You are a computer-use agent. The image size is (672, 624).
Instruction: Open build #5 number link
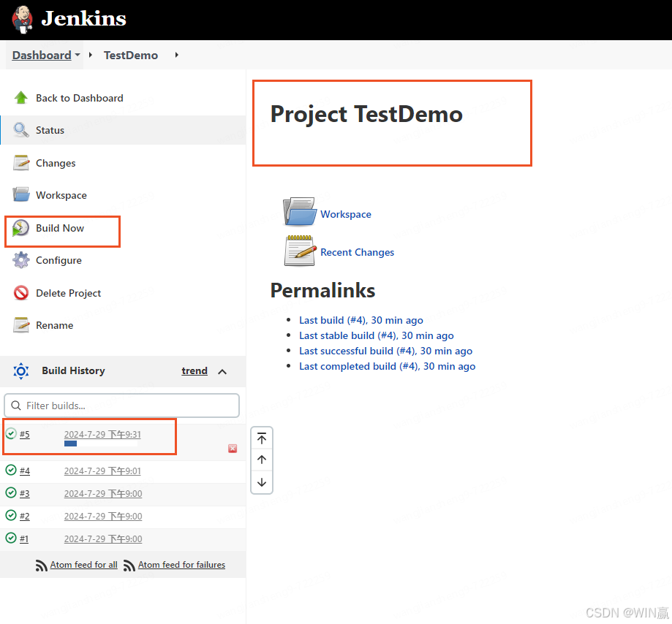coord(24,435)
